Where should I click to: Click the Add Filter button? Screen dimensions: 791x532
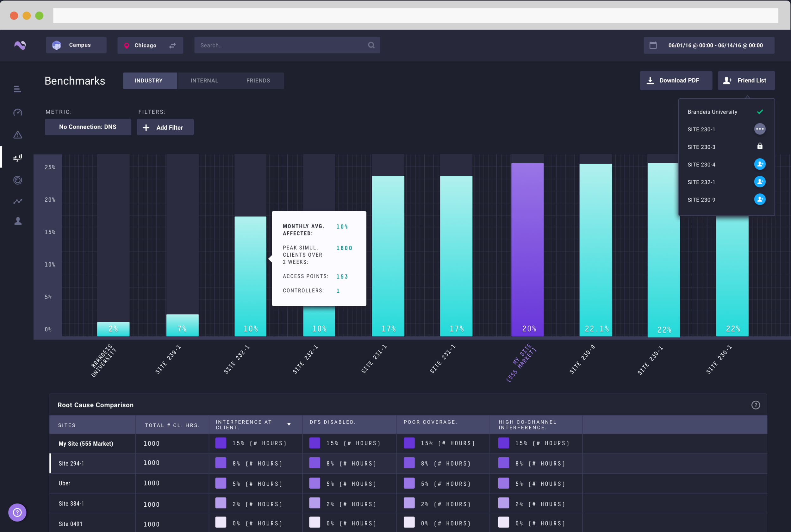(165, 127)
